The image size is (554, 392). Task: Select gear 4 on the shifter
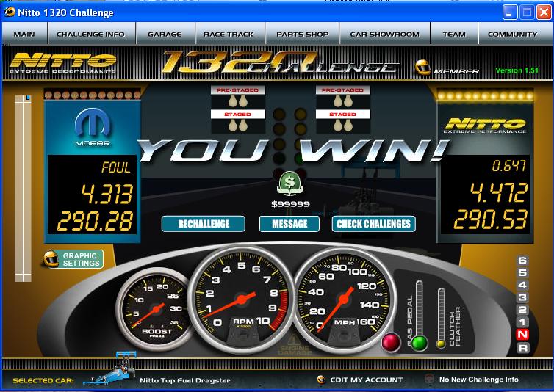pyautogui.click(x=522, y=285)
